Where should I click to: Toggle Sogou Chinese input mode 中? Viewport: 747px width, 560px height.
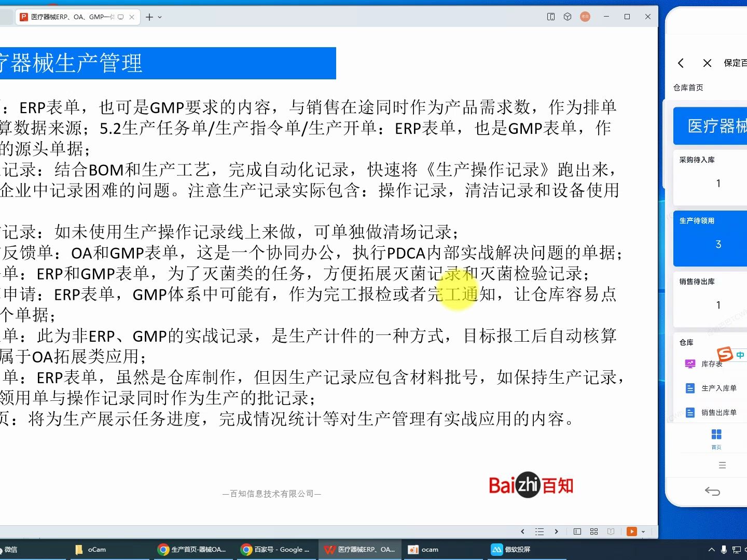click(740, 355)
